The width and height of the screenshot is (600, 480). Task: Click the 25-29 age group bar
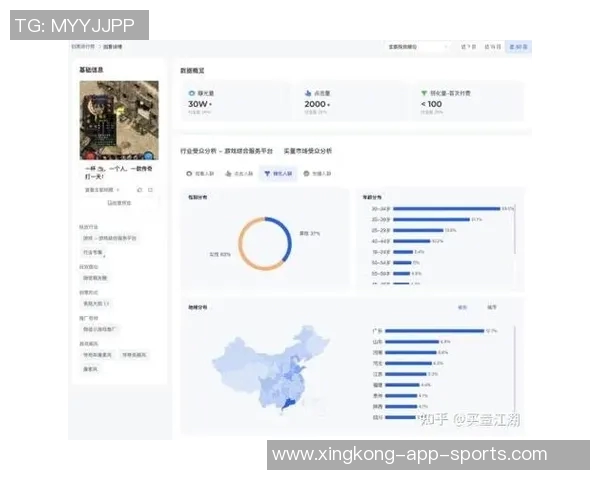(x=418, y=230)
